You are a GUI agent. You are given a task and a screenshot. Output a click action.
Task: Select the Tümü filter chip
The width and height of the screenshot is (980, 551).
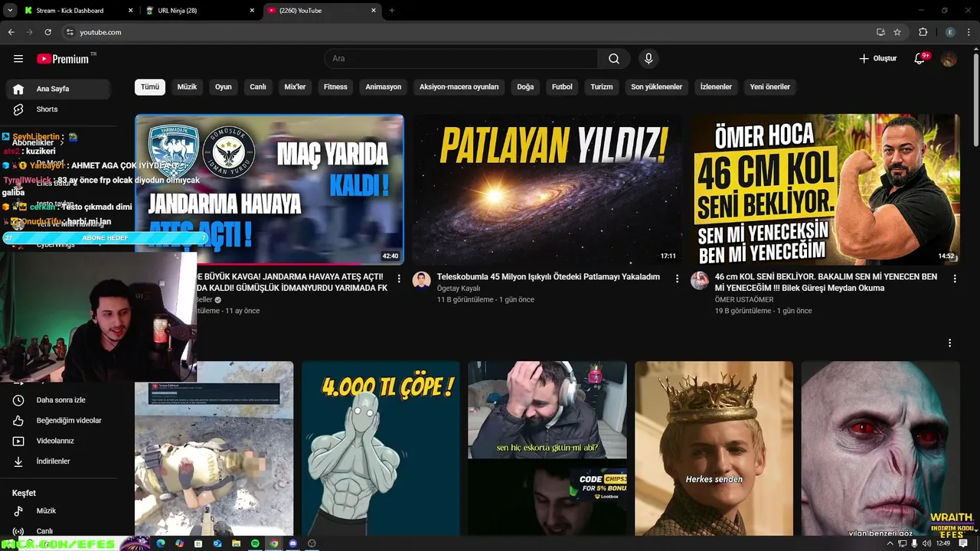pyautogui.click(x=150, y=87)
